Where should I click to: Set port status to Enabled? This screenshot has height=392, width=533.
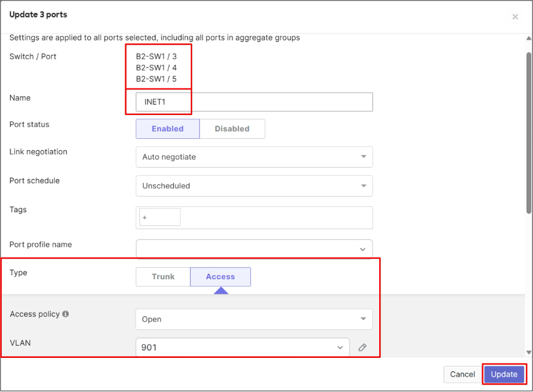click(x=168, y=128)
